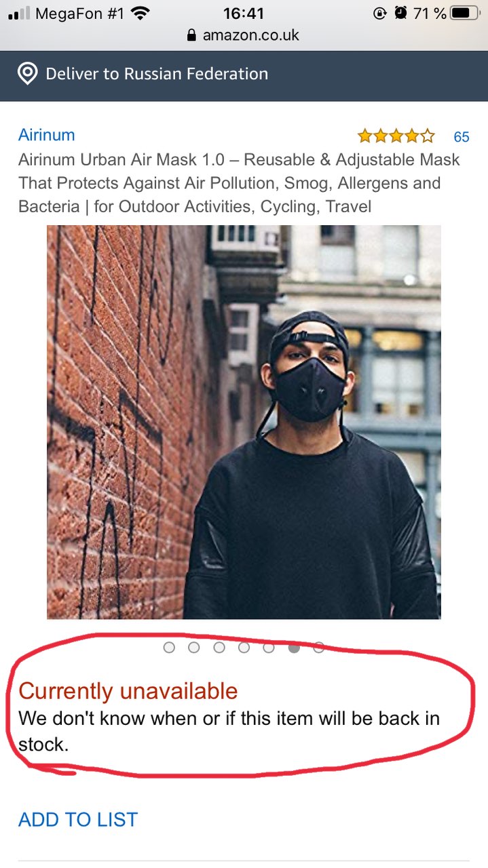
Task: Tap the delivery location pin icon
Action: [27, 74]
